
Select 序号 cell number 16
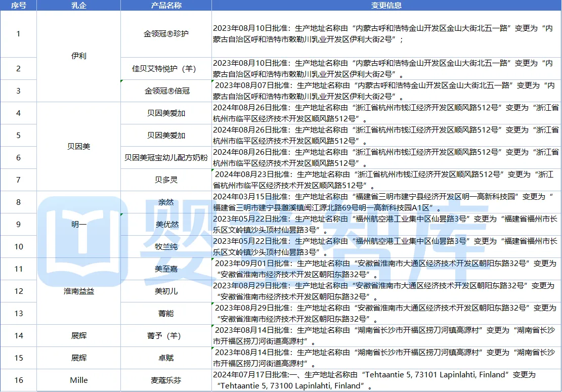(x=18, y=380)
